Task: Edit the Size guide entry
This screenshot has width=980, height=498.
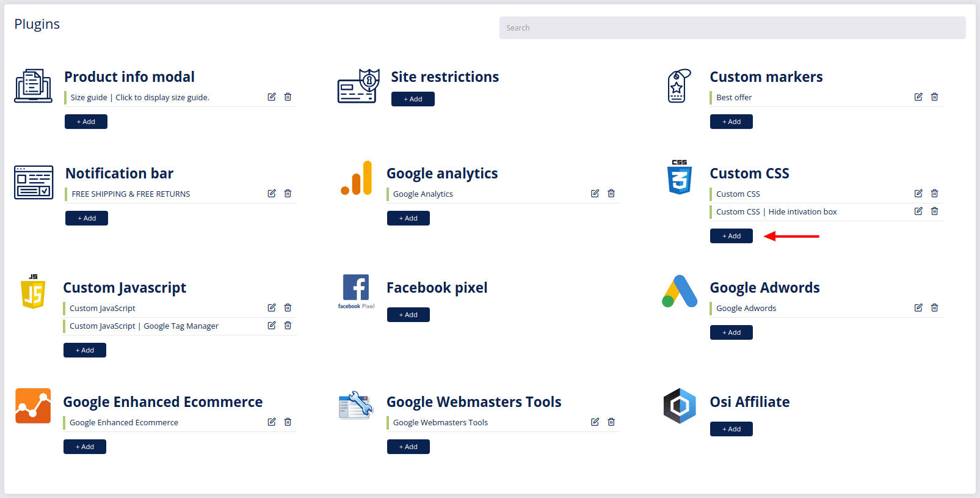Action: click(x=272, y=97)
